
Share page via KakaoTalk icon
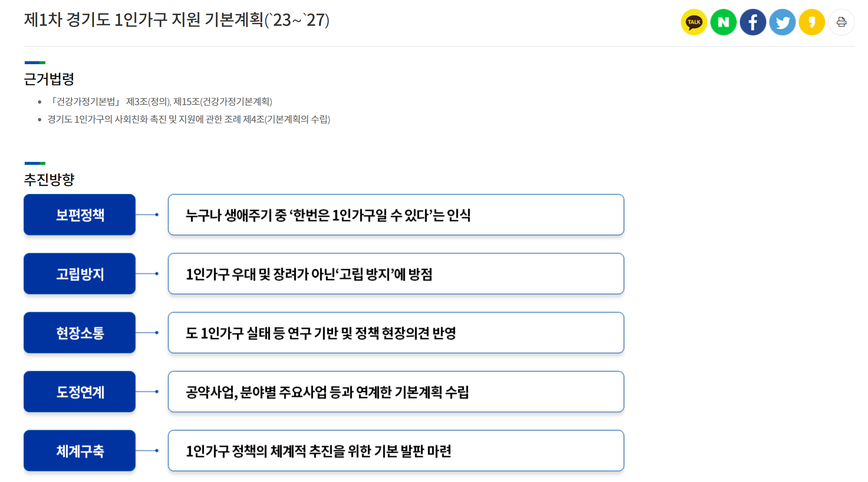pyautogui.click(x=694, y=22)
